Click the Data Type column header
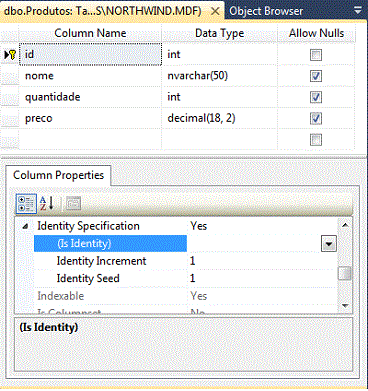This screenshot has width=368, height=391. [x=219, y=33]
